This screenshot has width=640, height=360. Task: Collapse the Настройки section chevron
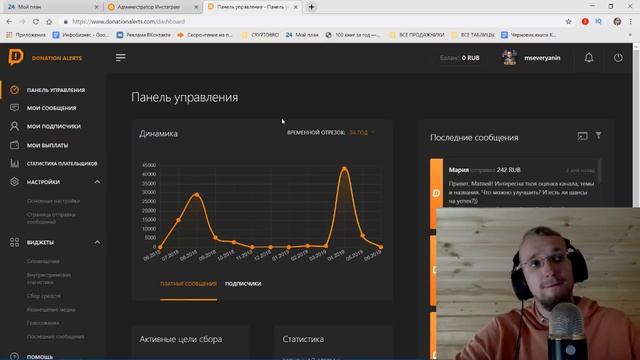(x=97, y=182)
